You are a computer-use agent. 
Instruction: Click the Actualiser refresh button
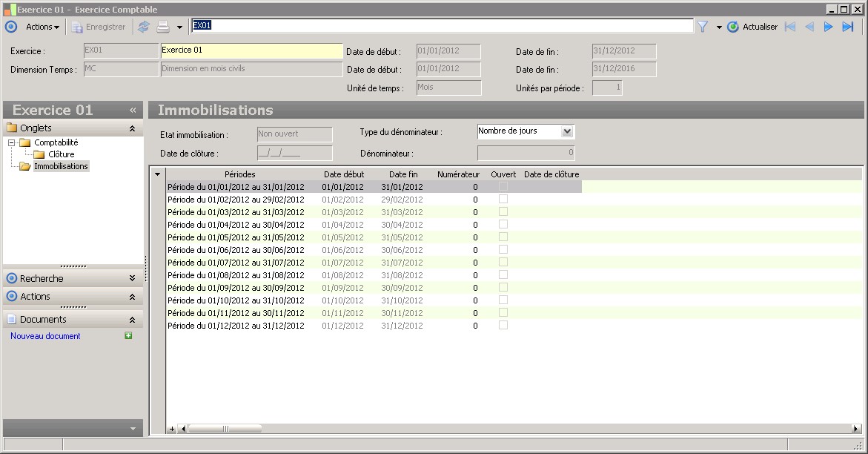point(752,27)
